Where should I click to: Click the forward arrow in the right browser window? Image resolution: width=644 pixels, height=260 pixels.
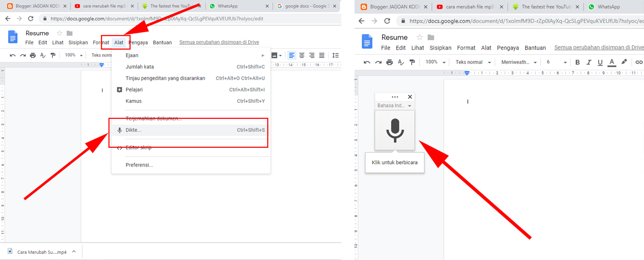tap(374, 21)
